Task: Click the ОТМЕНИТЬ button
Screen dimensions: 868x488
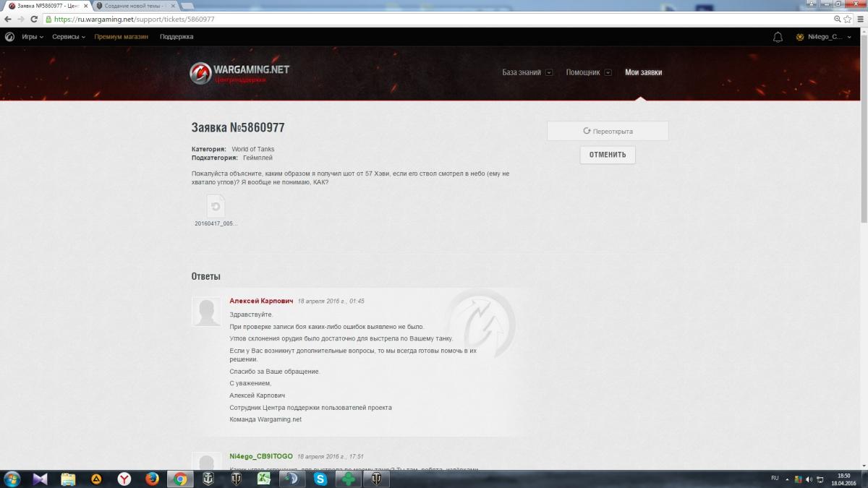Action: [x=608, y=155]
